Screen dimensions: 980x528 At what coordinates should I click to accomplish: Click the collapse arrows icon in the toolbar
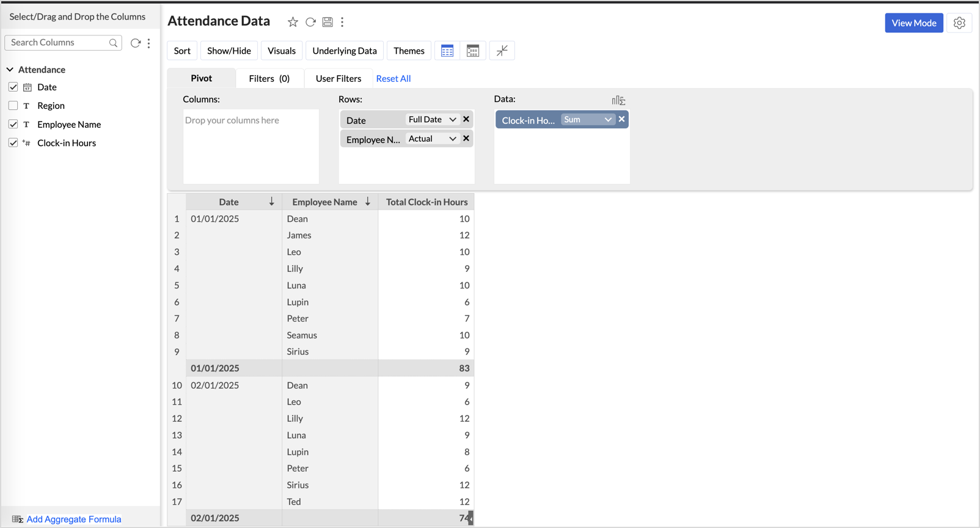[x=502, y=51]
